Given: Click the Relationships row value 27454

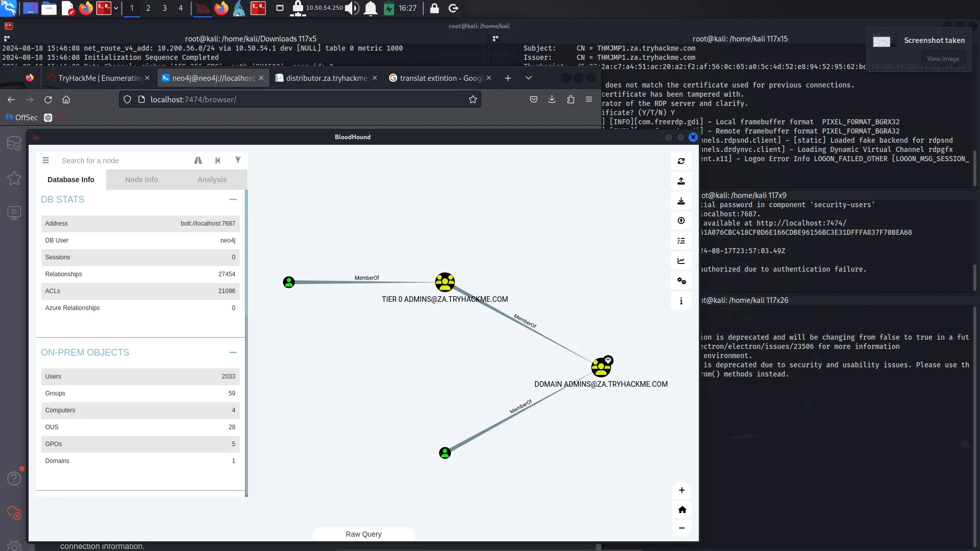Looking at the screenshot, I should click(x=227, y=274).
